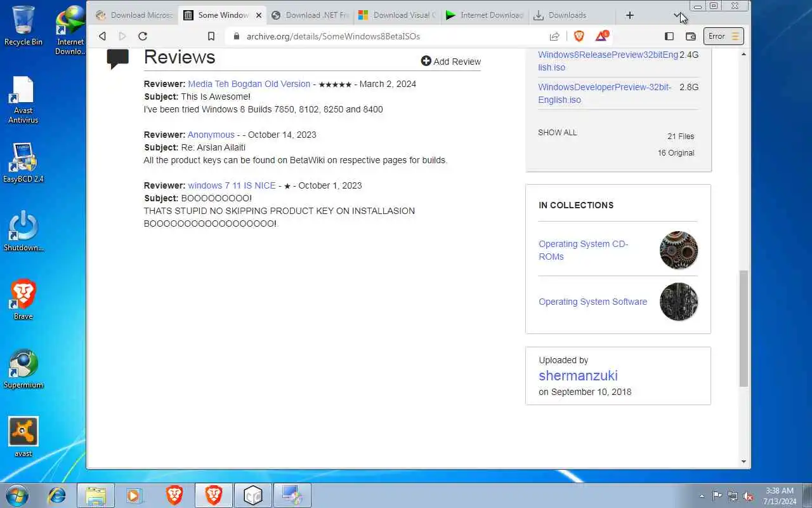This screenshot has width=812, height=508.
Task: Click Add Review
Action: (451, 62)
